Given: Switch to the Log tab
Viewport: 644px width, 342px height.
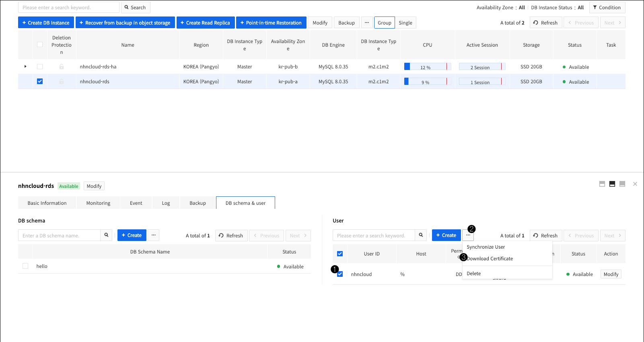Looking at the screenshot, I should tap(166, 203).
